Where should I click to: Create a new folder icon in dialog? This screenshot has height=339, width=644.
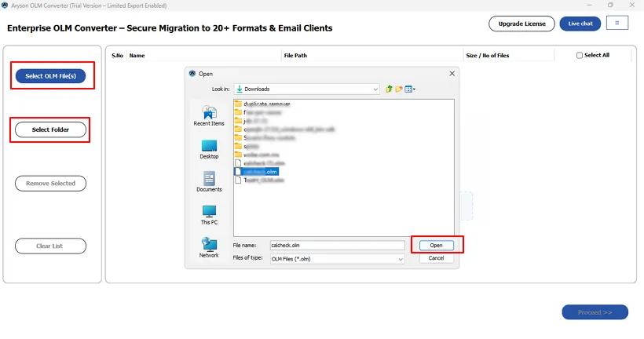point(398,89)
